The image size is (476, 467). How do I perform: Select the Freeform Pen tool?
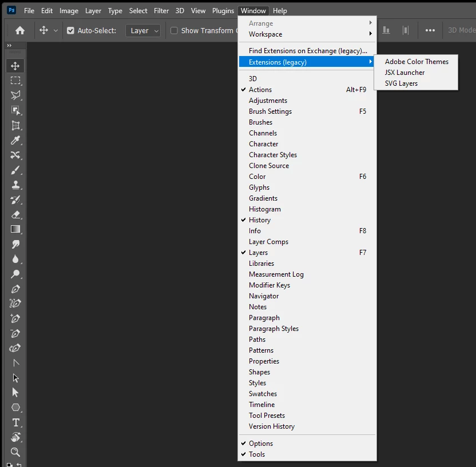coord(15,304)
